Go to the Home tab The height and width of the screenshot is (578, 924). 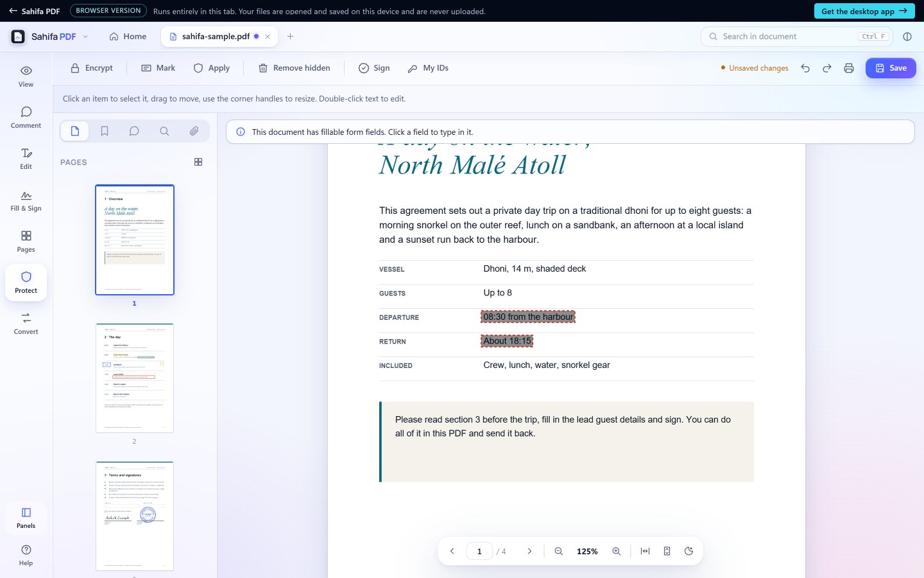click(x=128, y=37)
